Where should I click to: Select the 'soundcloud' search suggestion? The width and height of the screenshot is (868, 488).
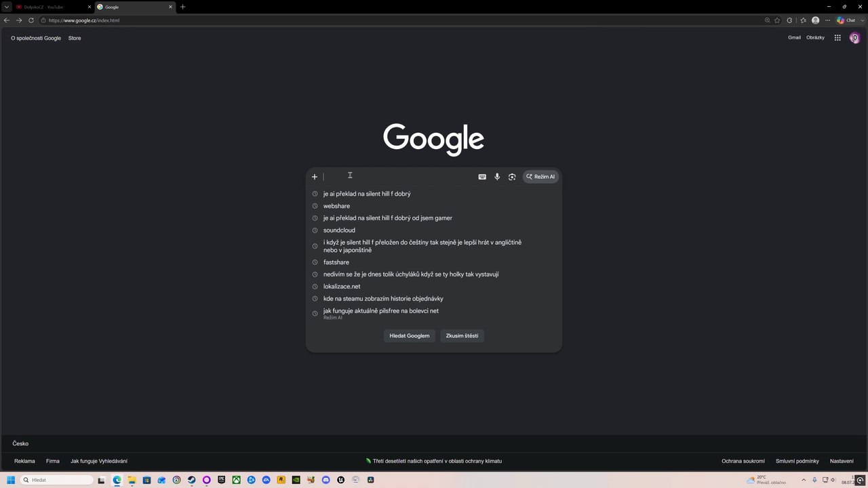coord(434,230)
